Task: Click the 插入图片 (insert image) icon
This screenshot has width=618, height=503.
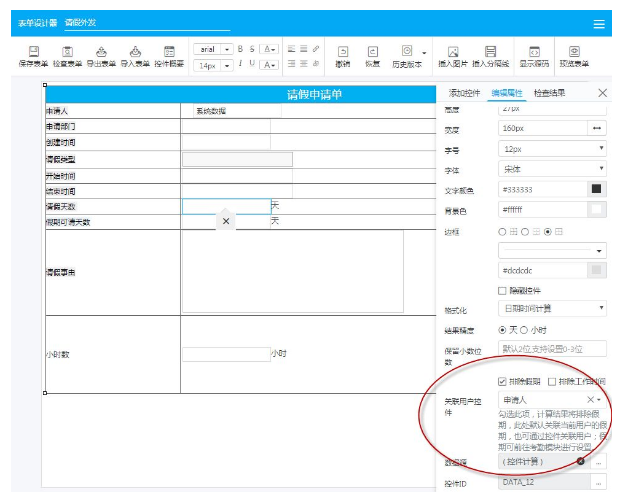Action: (x=453, y=55)
